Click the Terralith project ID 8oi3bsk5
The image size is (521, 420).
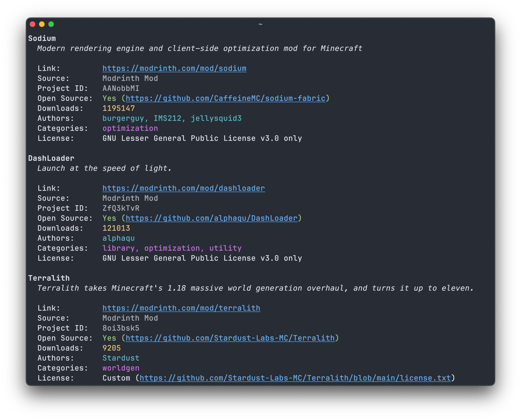(121, 328)
